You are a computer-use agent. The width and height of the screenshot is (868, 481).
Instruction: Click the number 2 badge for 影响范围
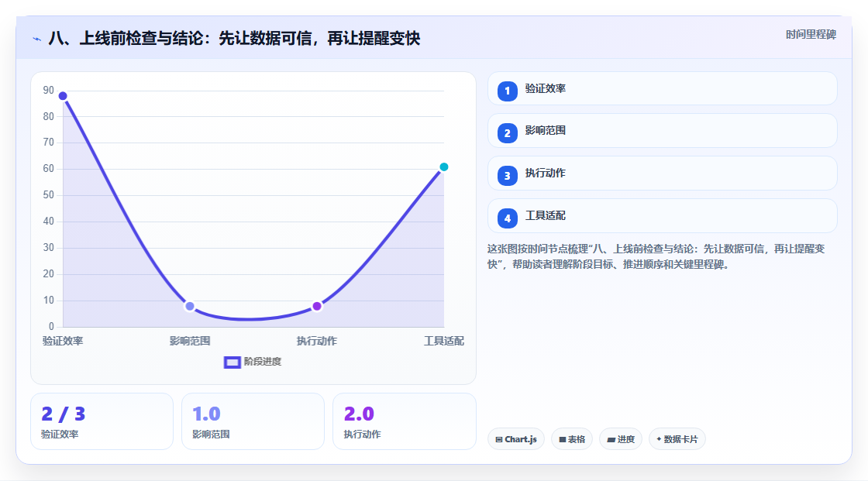[507, 133]
